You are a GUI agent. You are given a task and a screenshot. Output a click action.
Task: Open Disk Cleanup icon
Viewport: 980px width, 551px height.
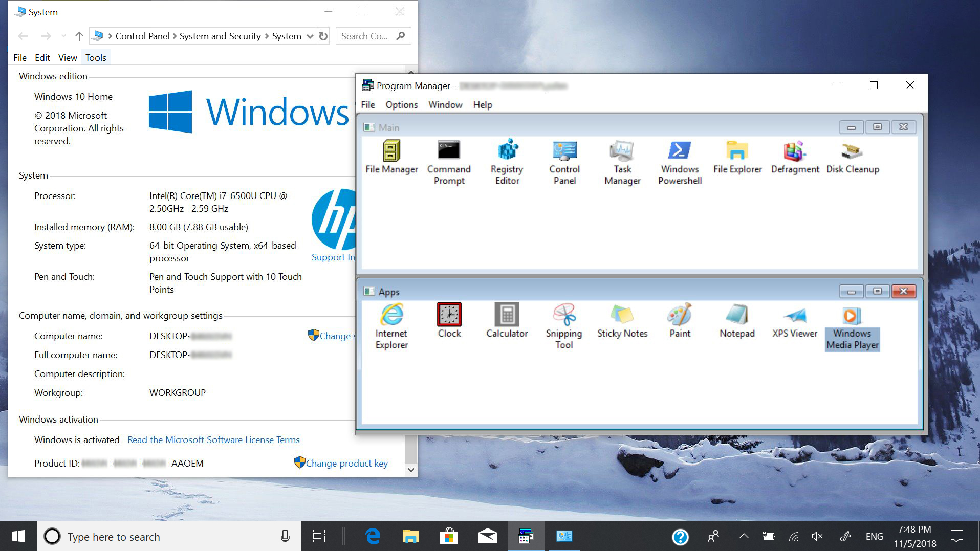coord(853,157)
